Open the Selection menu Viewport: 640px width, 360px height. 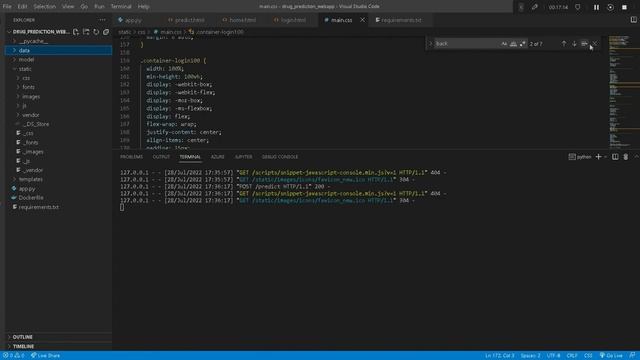(x=44, y=7)
